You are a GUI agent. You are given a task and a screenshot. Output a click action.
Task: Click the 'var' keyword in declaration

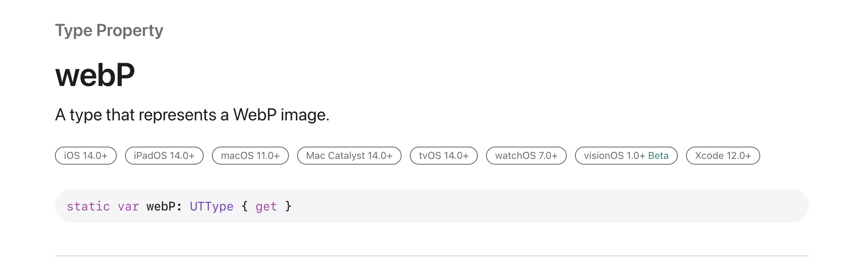pos(128,206)
